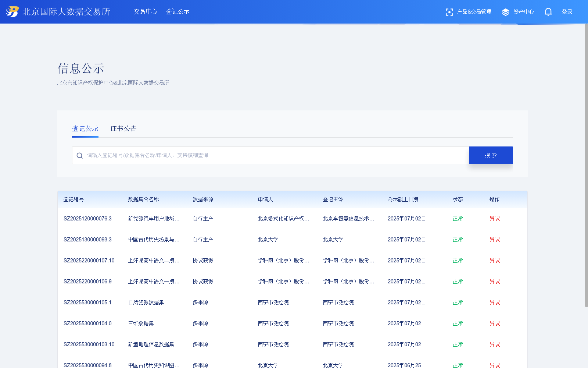This screenshot has height=368, width=588.
Task: Click applicant 北京格式化知识产权…
Action: (x=283, y=219)
